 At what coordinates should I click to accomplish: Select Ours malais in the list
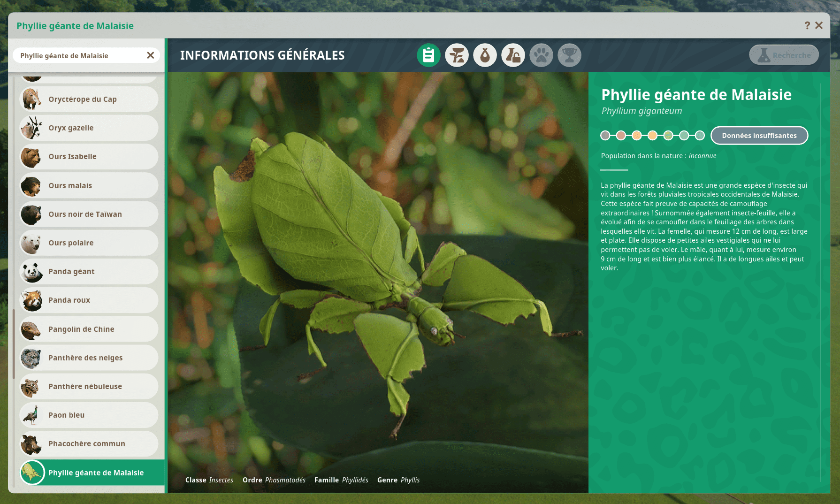point(89,185)
